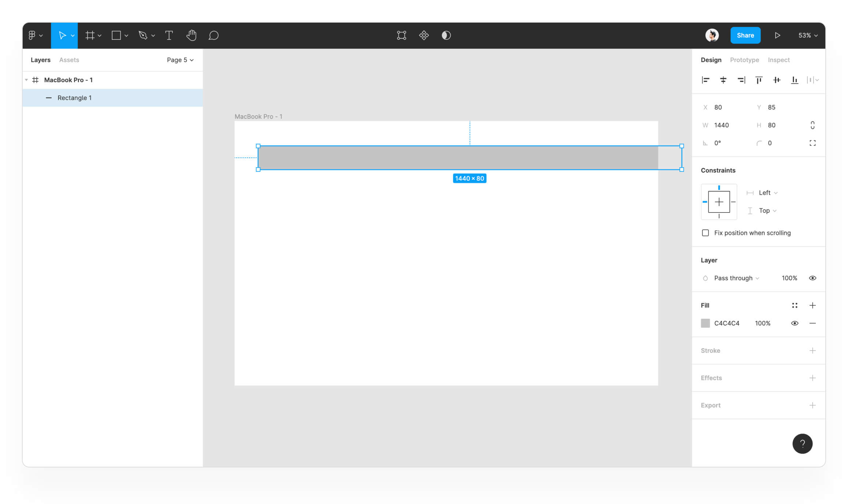This screenshot has height=504, width=848.
Task: Select the Comment tool
Action: [213, 35]
